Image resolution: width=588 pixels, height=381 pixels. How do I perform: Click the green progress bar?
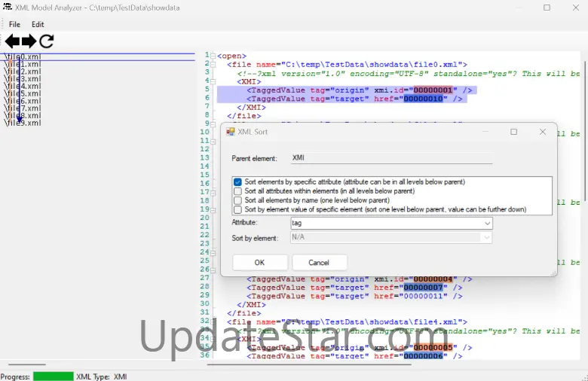tap(54, 376)
